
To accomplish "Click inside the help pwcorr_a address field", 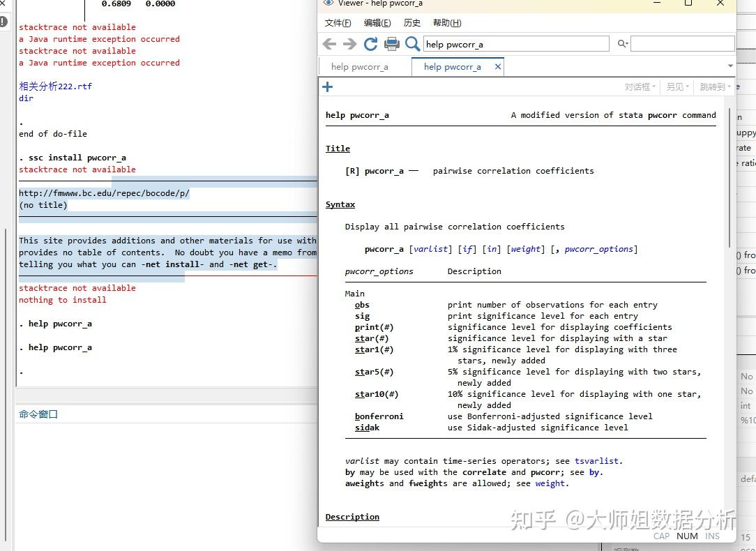I will click(x=516, y=43).
